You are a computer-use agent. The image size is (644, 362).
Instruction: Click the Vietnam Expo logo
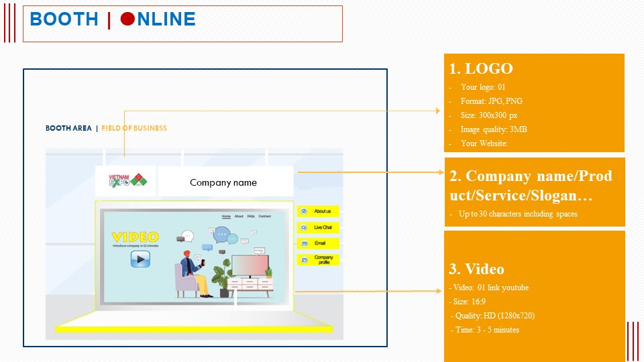[125, 181]
